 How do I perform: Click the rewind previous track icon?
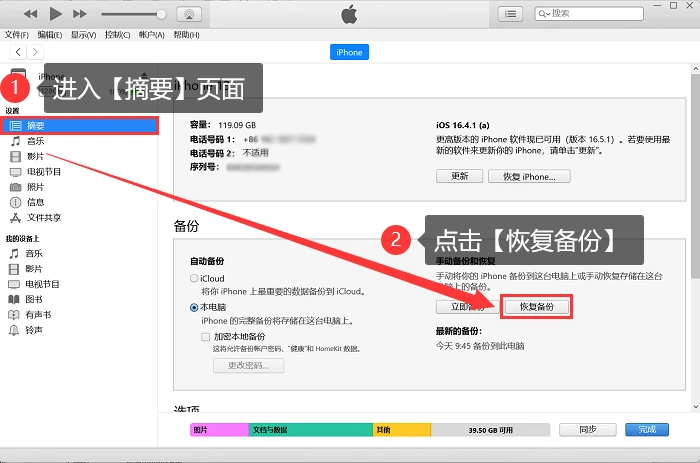[x=30, y=14]
